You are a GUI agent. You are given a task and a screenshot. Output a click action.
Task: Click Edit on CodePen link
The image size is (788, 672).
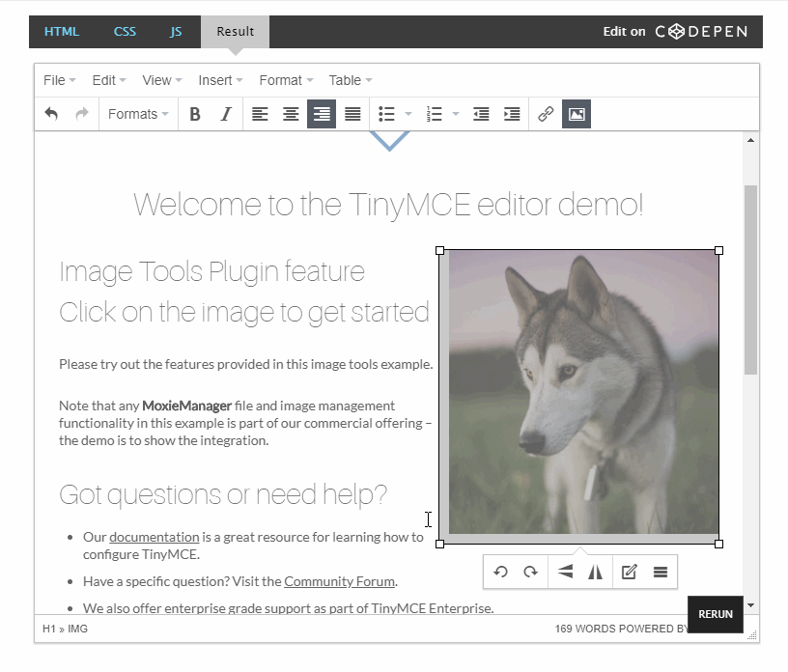pos(676,32)
